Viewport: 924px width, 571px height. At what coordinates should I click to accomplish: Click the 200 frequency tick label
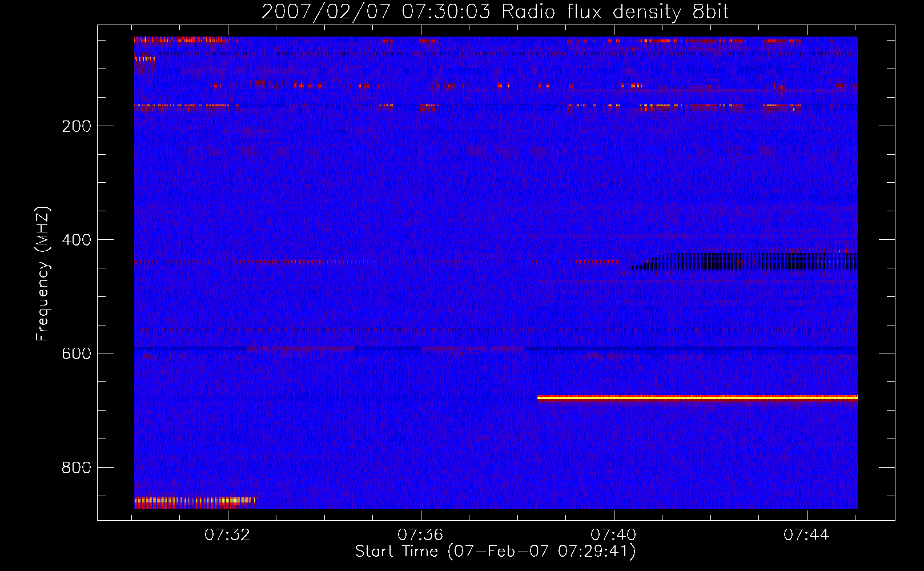coord(77,126)
